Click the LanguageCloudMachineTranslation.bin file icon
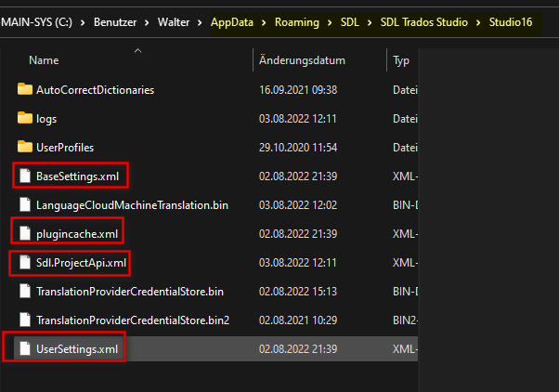 coord(25,204)
